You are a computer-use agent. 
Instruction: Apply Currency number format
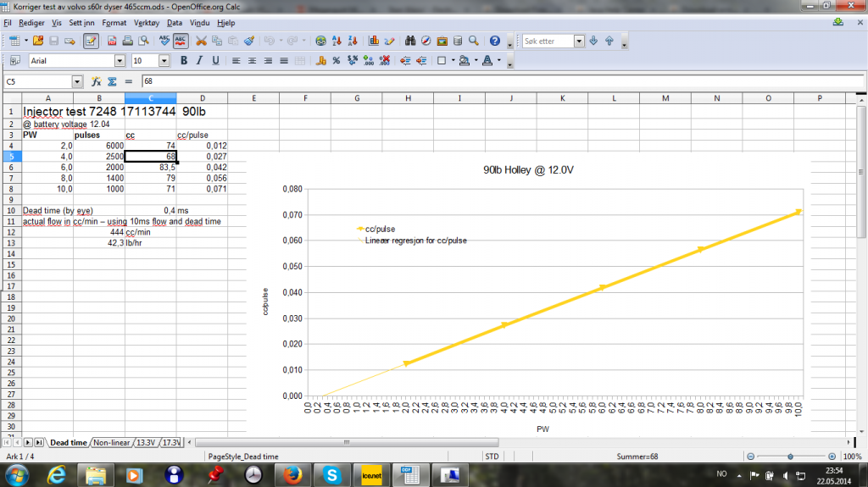coord(320,61)
